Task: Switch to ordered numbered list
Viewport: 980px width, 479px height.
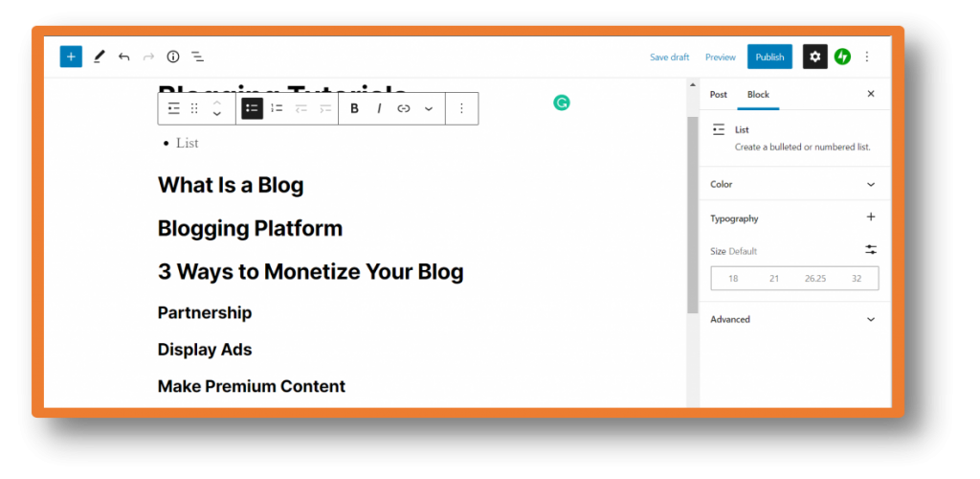Action: [x=277, y=108]
